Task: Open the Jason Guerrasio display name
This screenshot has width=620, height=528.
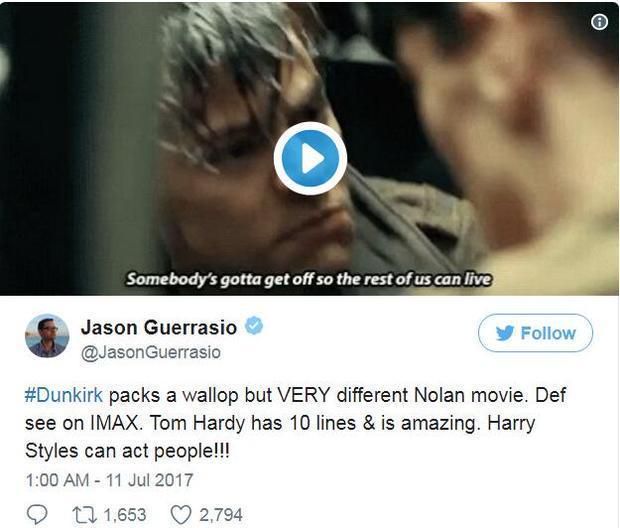Action: 159,327
